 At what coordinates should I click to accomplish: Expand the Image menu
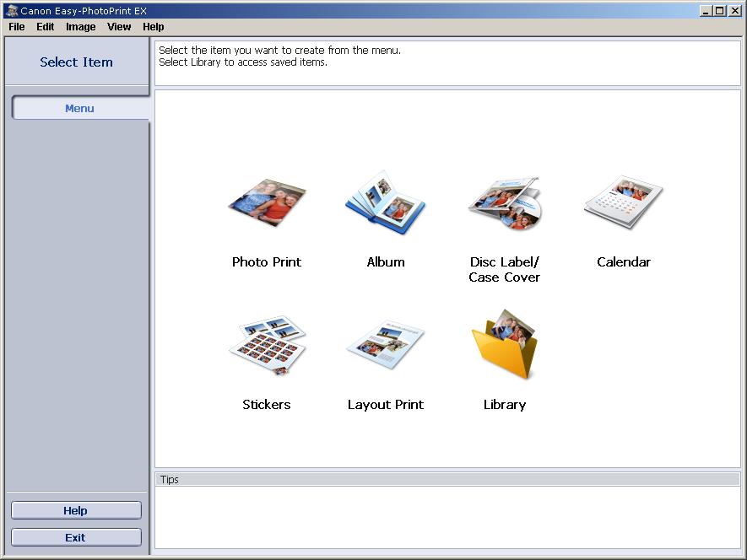pyautogui.click(x=81, y=27)
